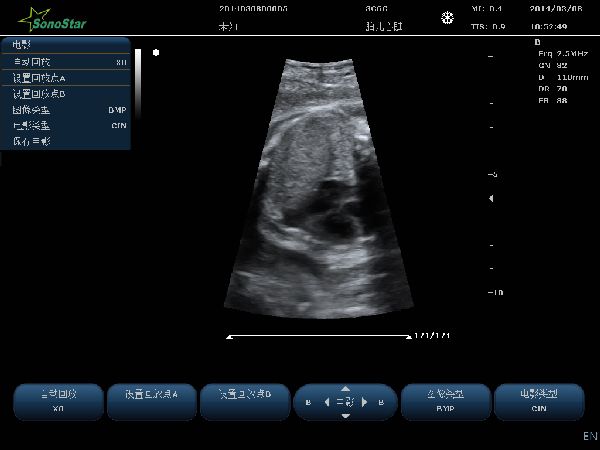Toggle 自动回放 auto playback in side menu
The image size is (600, 450).
(x=66, y=61)
